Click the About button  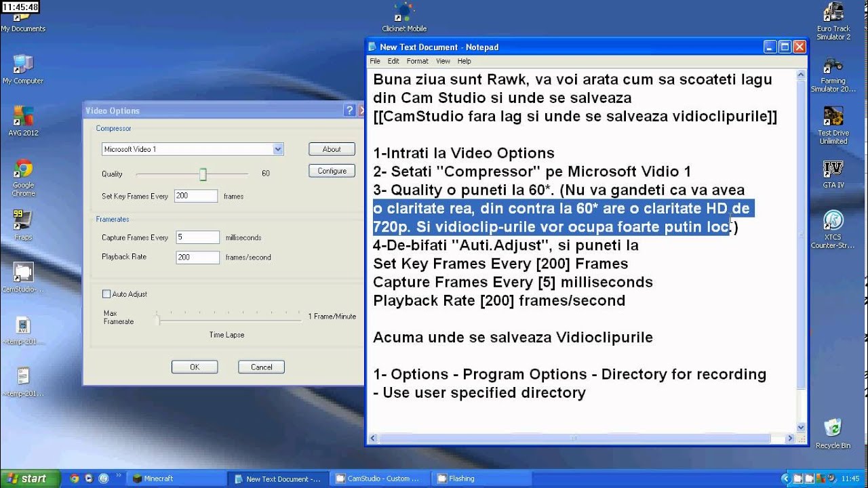[332, 149]
